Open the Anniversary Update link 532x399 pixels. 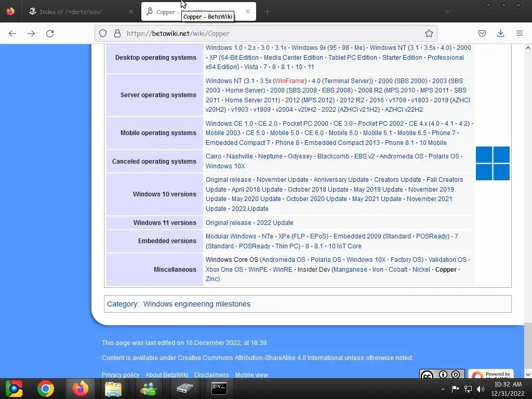click(x=341, y=180)
